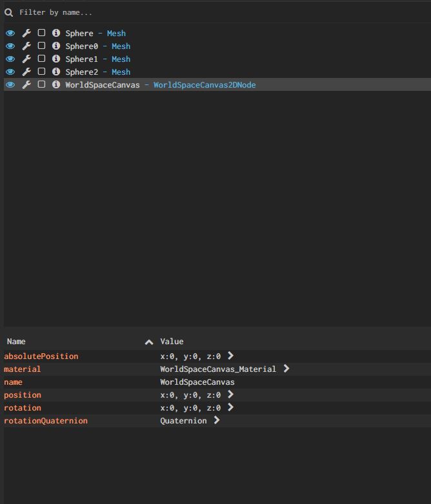Screen dimensions: 431x504
Task: Click the material property name
Action: pyautogui.click(x=22, y=369)
